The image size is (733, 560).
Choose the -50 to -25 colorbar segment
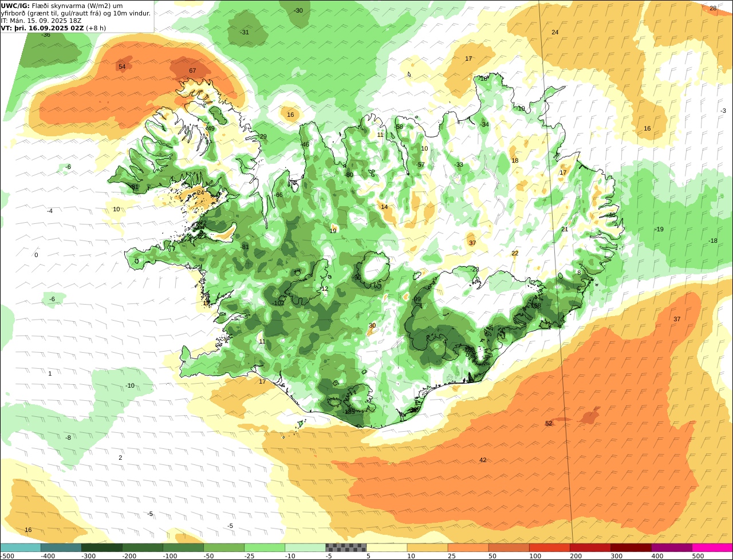[x=224, y=547]
